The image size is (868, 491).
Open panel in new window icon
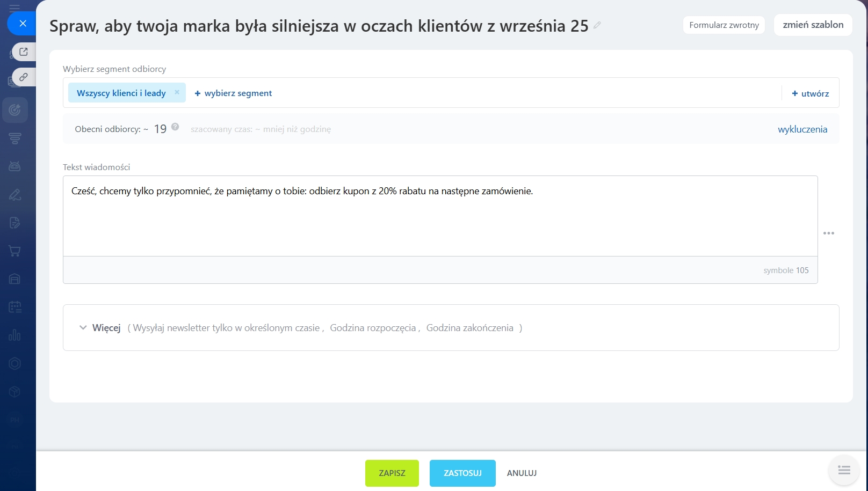(24, 52)
